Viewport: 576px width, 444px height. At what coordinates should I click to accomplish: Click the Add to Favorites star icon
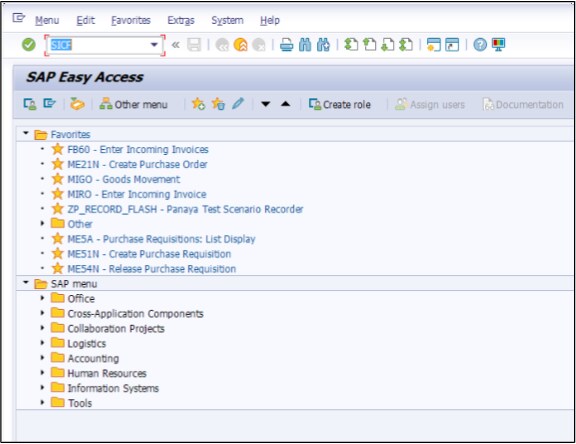198,104
